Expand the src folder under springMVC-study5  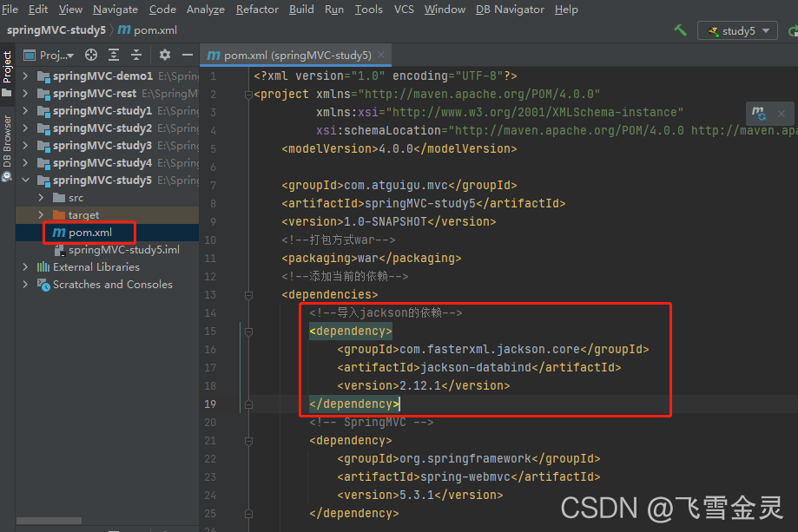tap(40, 197)
